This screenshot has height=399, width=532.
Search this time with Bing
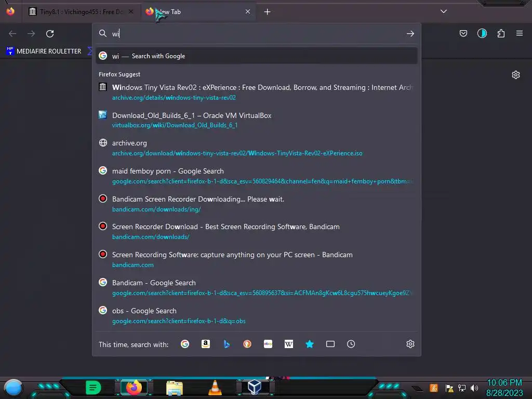pos(227,344)
